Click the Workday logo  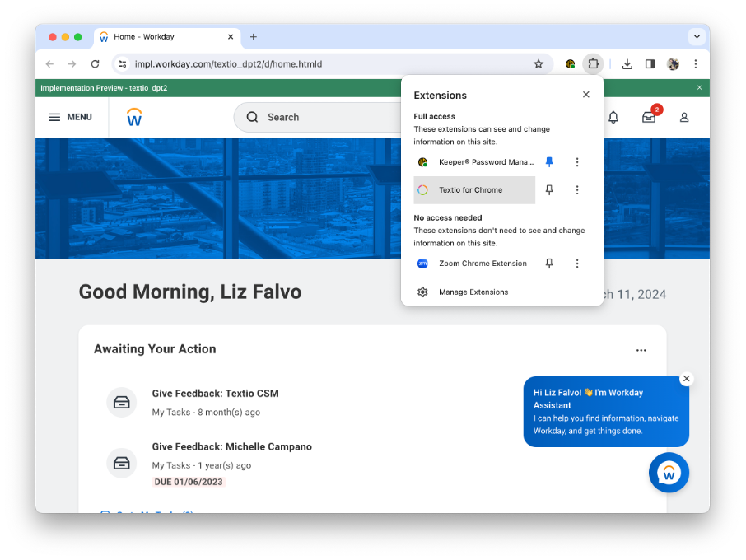tap(134, 117)
